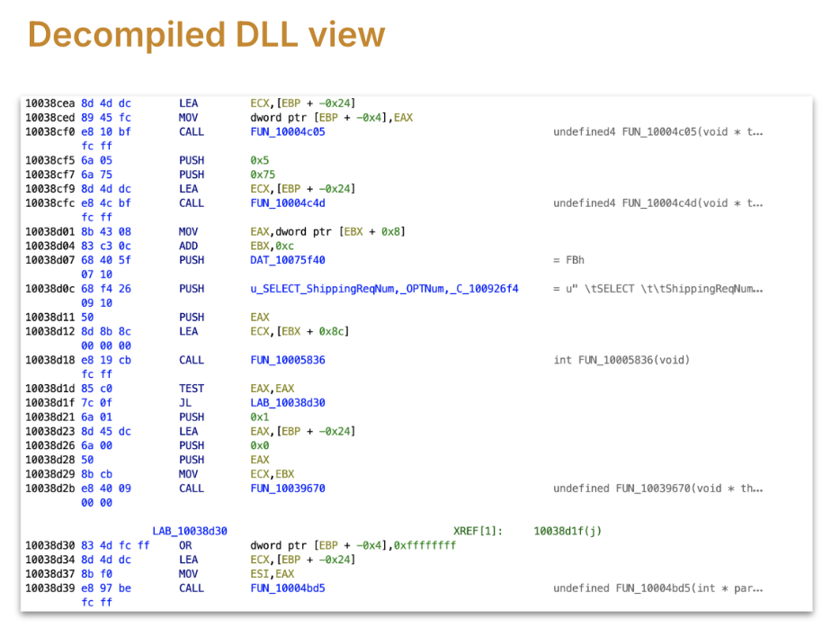
Task: Open FUN_10039670 from the CALL operand
Action: 288,489
